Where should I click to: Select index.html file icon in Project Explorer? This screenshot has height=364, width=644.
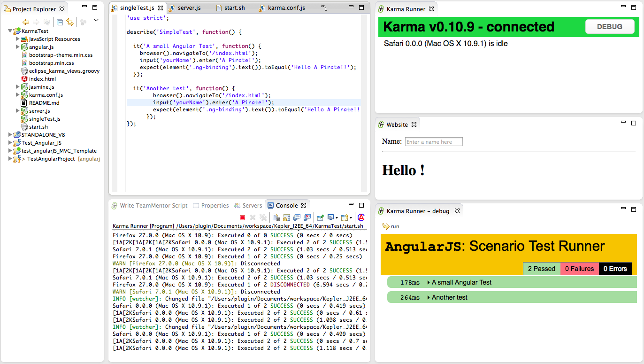pos(24,79)
